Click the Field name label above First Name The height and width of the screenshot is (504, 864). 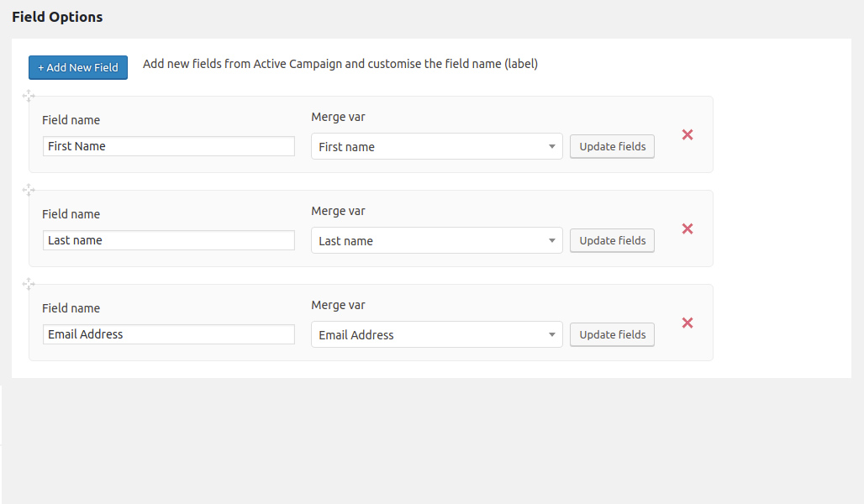[x=71, y=120]
